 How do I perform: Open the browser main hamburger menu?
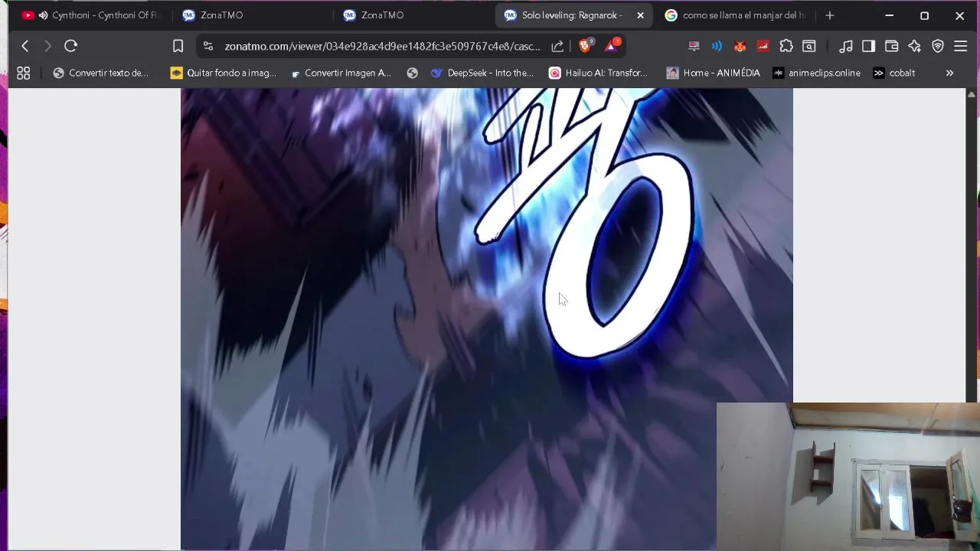pyautogui.click(x=961, y=46)
